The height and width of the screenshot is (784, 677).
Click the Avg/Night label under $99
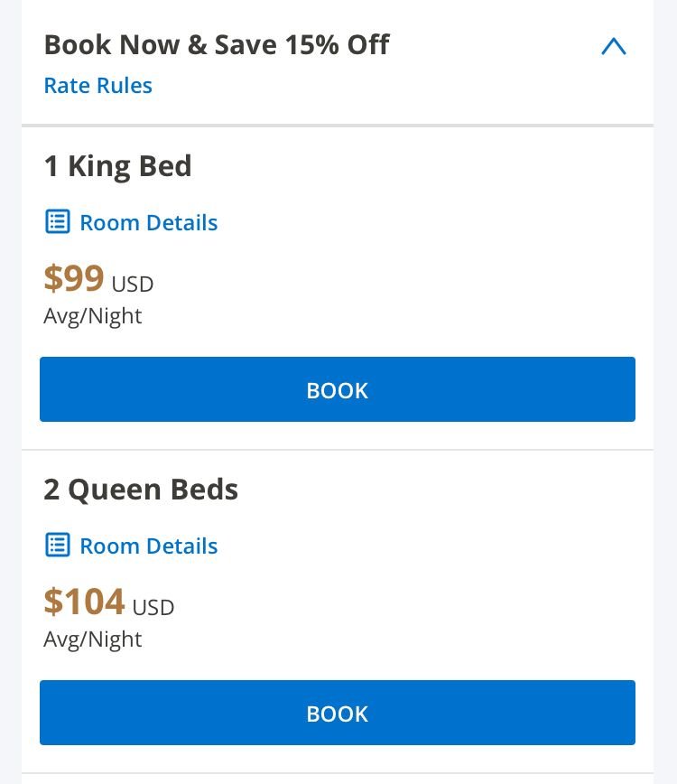point(92,316)
